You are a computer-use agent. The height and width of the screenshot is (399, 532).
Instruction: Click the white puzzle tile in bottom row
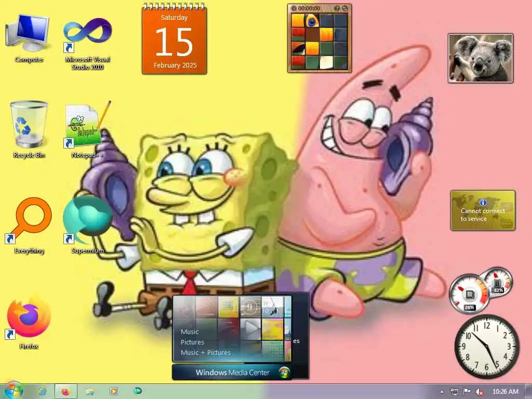[326, 62]
